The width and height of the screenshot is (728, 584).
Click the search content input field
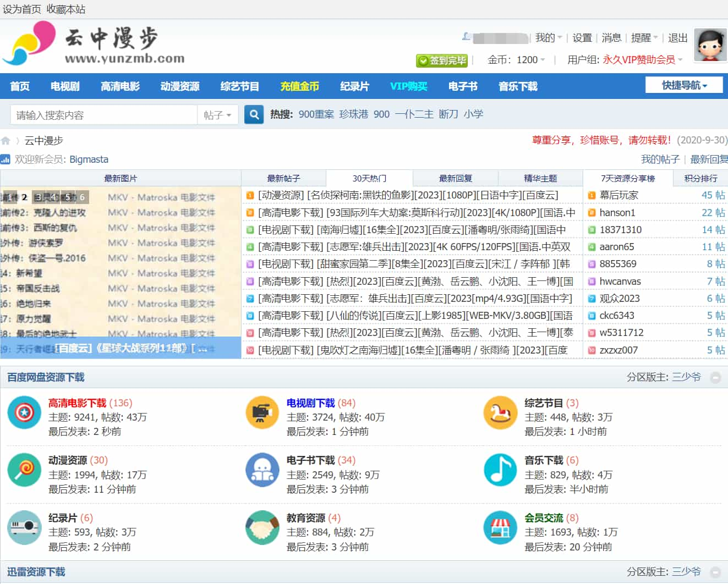point(103,115)
